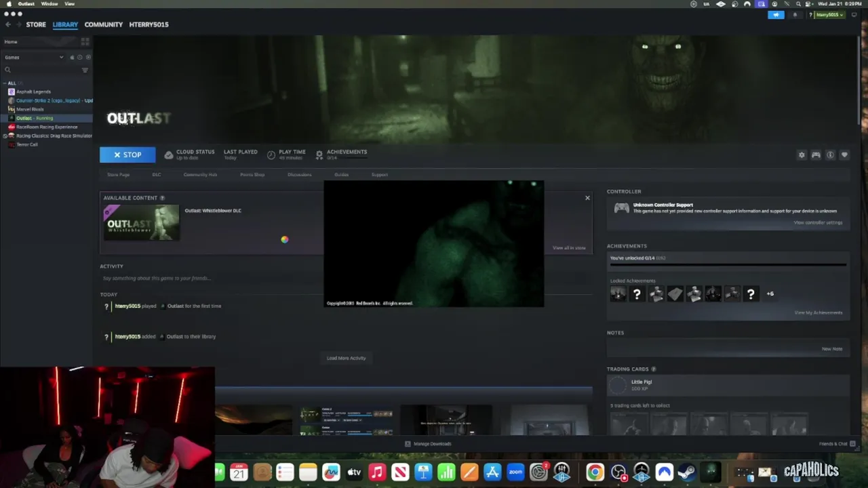The height and width of the screenshot is (488, 868).
Task: Open Friends & Chat
Action: click(x=837, y=444)
